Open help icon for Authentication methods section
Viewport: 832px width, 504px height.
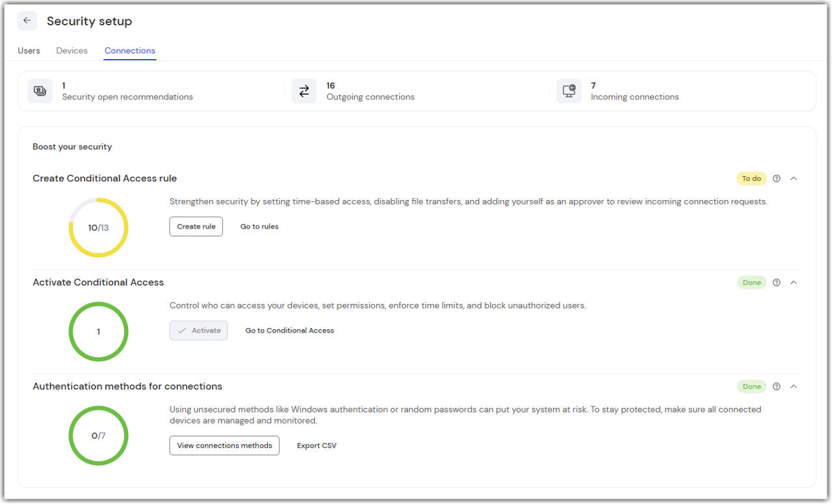click(x=776, y=386)
